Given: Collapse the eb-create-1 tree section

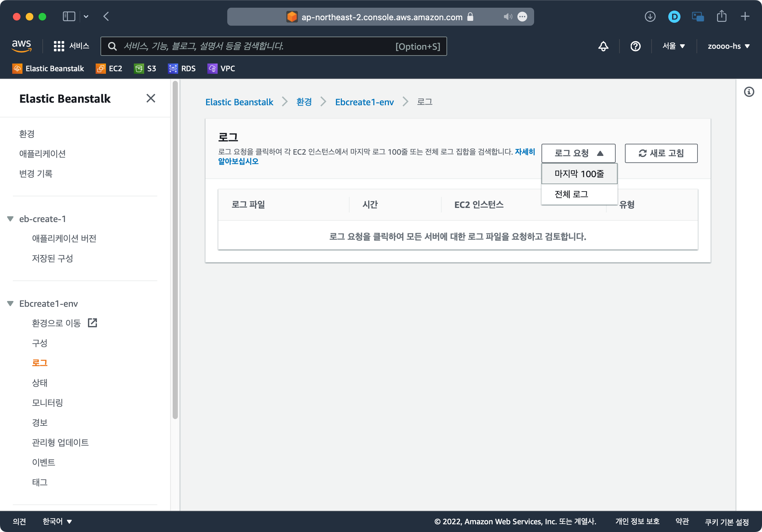Looking at the screenshot, I should 10,219.
